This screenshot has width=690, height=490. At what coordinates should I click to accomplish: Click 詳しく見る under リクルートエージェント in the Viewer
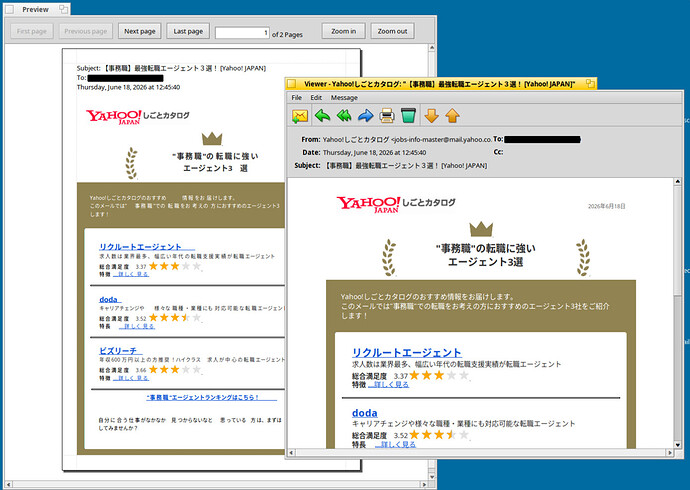(389, 384)
